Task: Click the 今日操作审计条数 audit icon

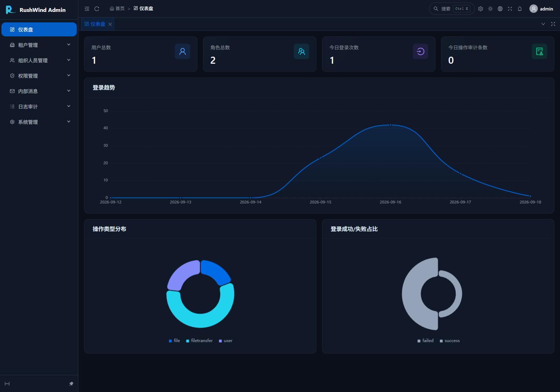Action: click(539, 51)
